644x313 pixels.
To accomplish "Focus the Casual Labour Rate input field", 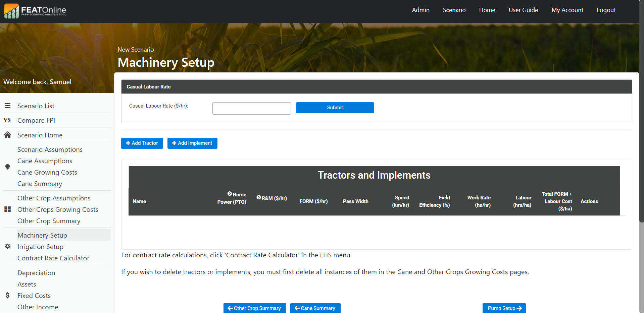I will 251,108.
